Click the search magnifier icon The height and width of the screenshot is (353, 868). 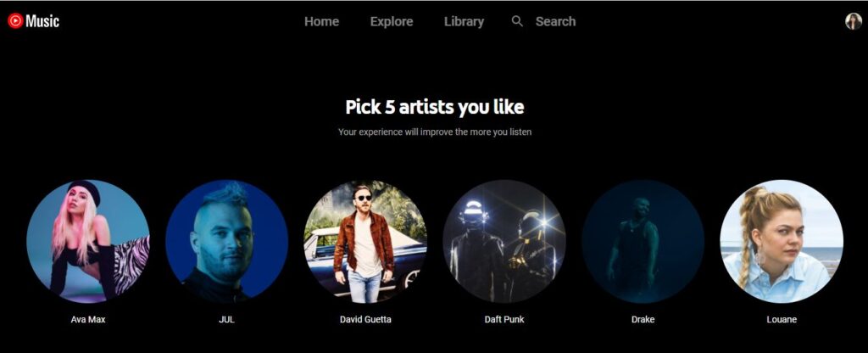(517, 21)
